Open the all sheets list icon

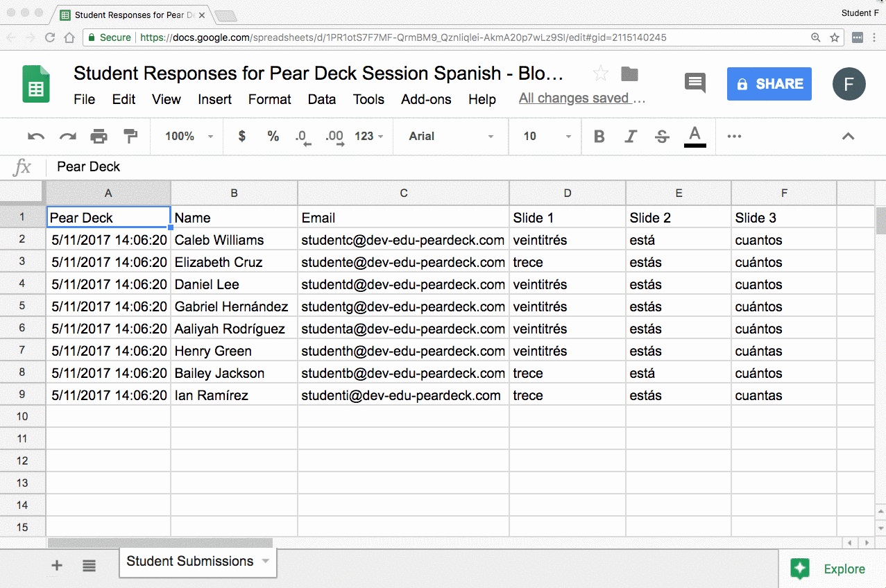(x=89, y=566)
